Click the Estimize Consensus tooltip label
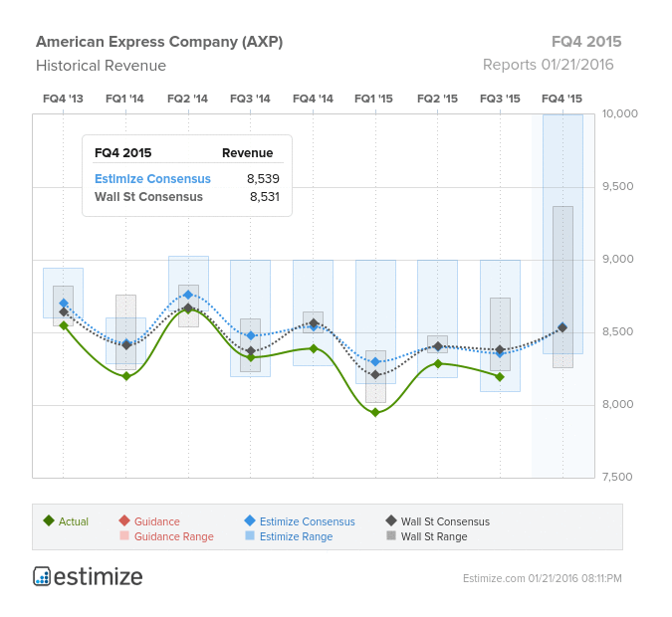Screen dimensions: 672x617 coord(152,179)
